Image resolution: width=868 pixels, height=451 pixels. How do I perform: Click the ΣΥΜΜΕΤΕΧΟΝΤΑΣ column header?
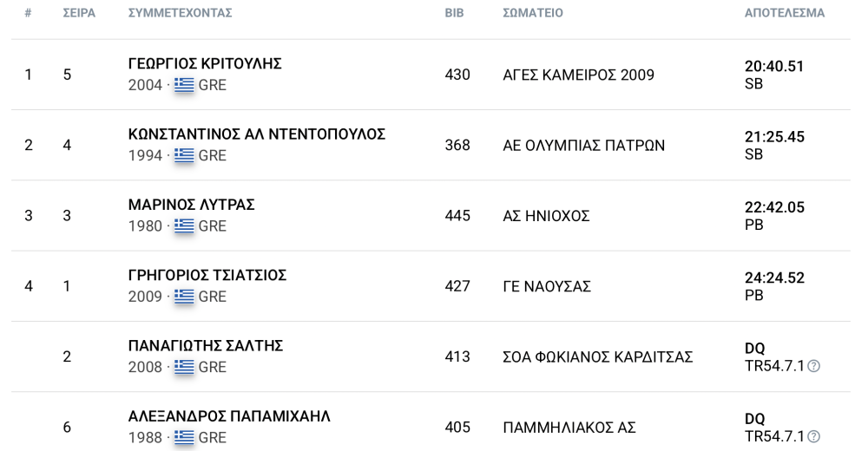180,13
